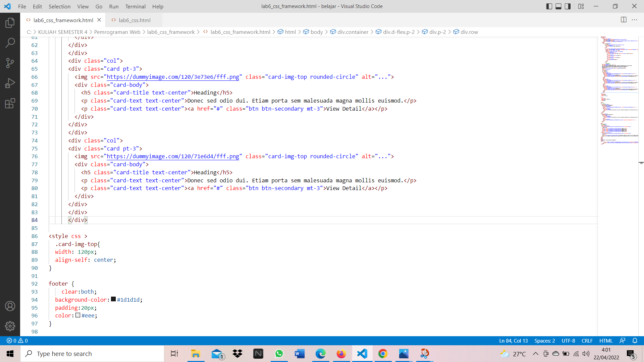Image resolution: width=644 pixels, height=362 pixels.
Task: Toggle the Secondary Side Bar visibility
Action: pyautogui.click(x=568, y=6)
